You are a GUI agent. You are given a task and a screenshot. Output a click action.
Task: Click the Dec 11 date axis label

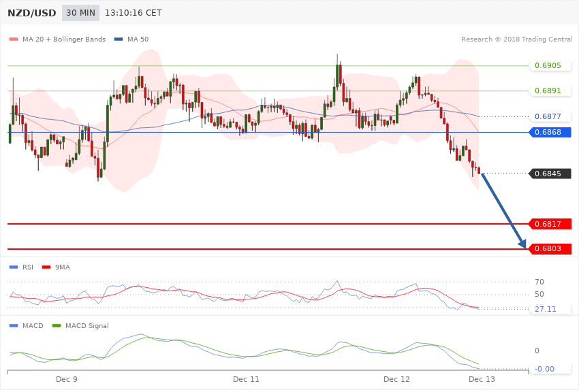(247, 380)
